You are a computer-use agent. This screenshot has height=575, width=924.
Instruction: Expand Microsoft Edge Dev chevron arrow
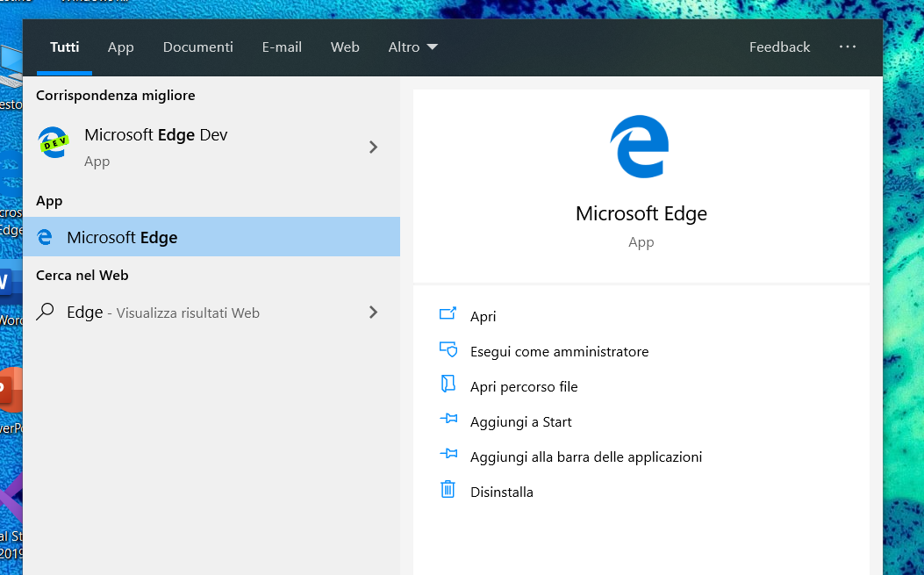373,147
